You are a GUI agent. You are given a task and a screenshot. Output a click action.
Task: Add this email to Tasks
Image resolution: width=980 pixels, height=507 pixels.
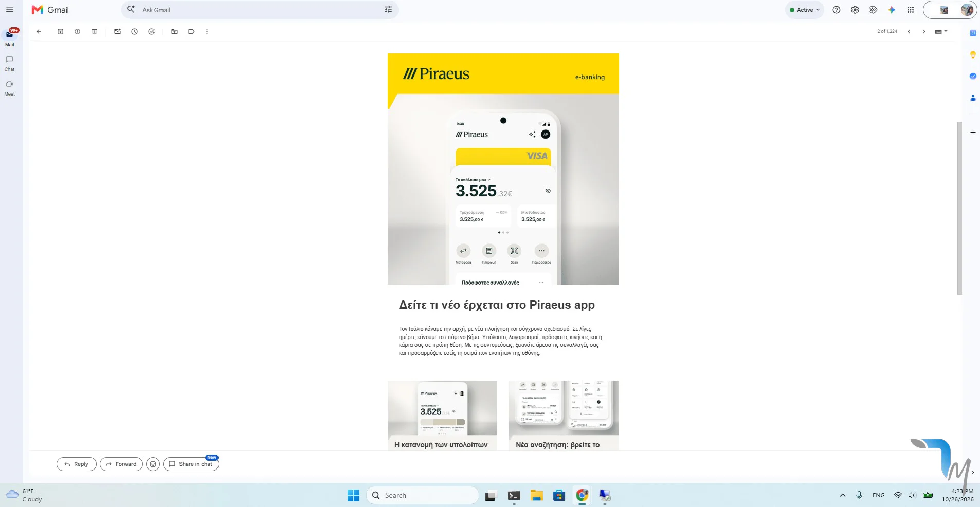[x=151, y=31]
